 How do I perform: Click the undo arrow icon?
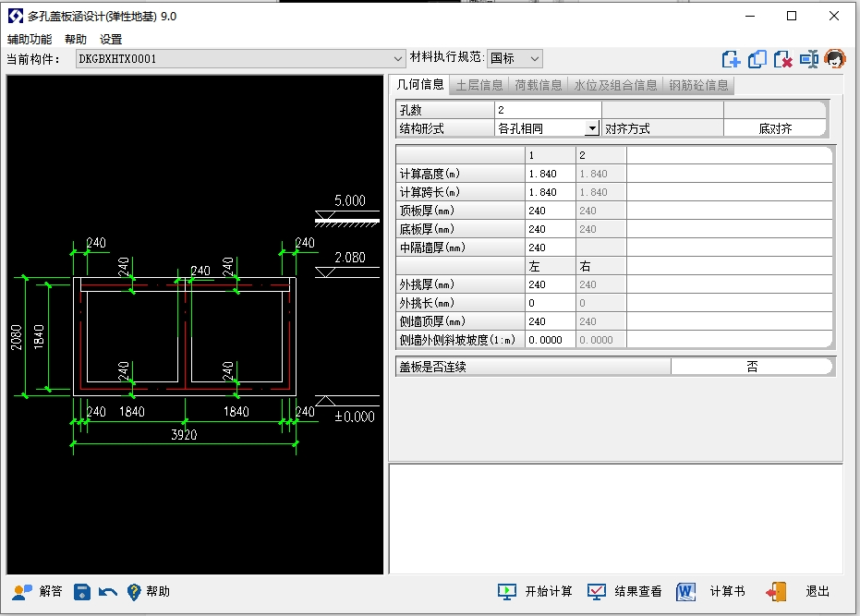(108, 591)
